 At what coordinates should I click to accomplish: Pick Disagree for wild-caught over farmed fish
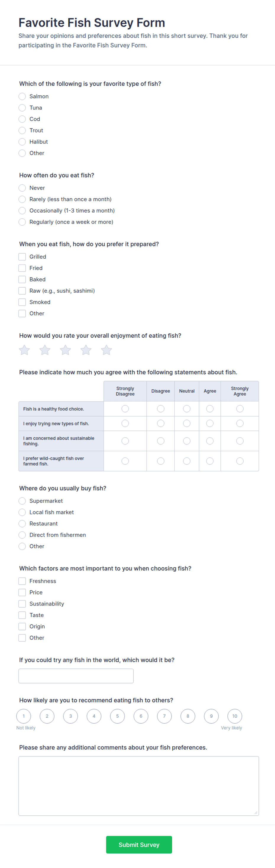[x=161, y=461]
